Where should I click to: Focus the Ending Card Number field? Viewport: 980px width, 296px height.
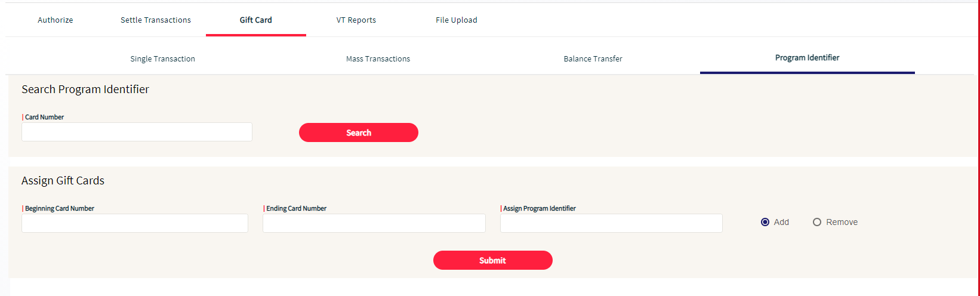coord(374,223)
